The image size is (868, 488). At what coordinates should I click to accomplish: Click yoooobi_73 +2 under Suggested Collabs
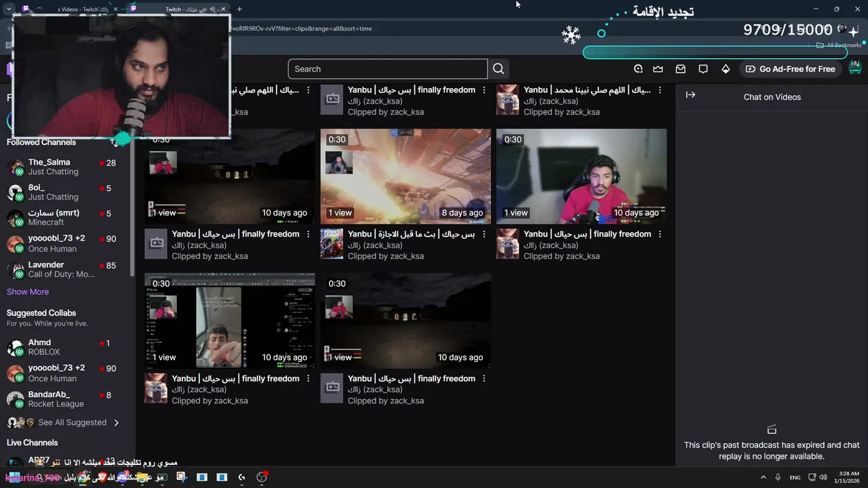coord(64,373)
